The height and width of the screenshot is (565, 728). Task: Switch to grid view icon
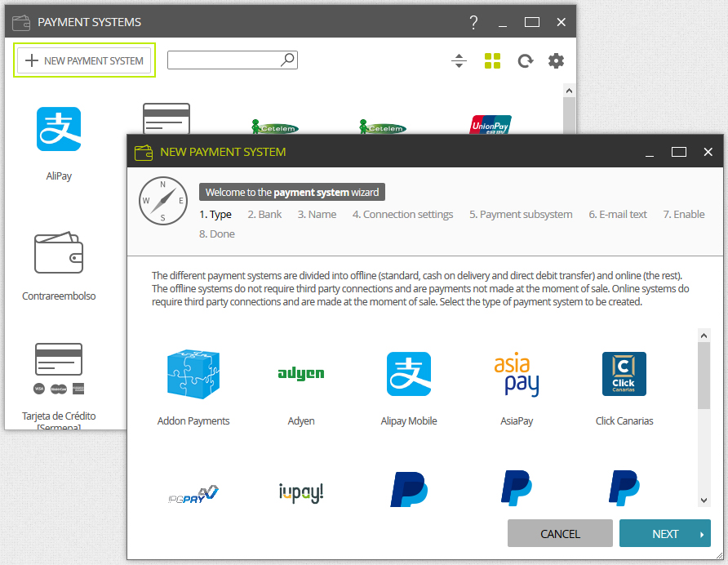click(493, 61)
